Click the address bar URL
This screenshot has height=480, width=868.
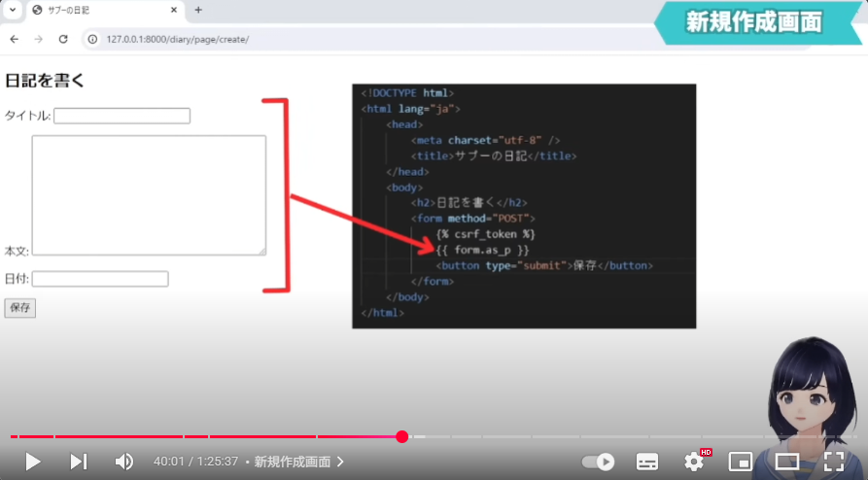(178, 39)
